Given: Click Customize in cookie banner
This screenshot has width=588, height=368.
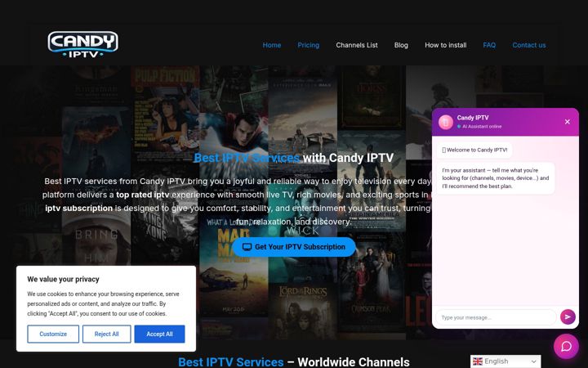Looking at the screenshot, I should (53, 334).
